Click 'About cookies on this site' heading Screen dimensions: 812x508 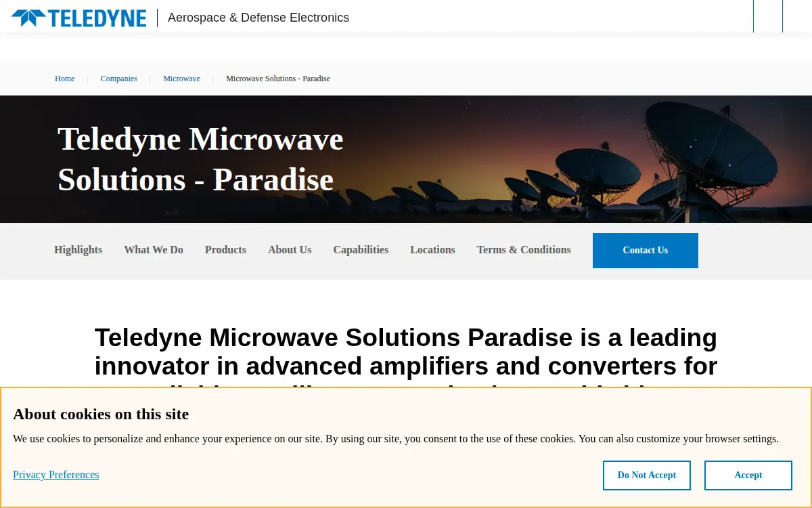pyautogui.click(x=101, y=414)
